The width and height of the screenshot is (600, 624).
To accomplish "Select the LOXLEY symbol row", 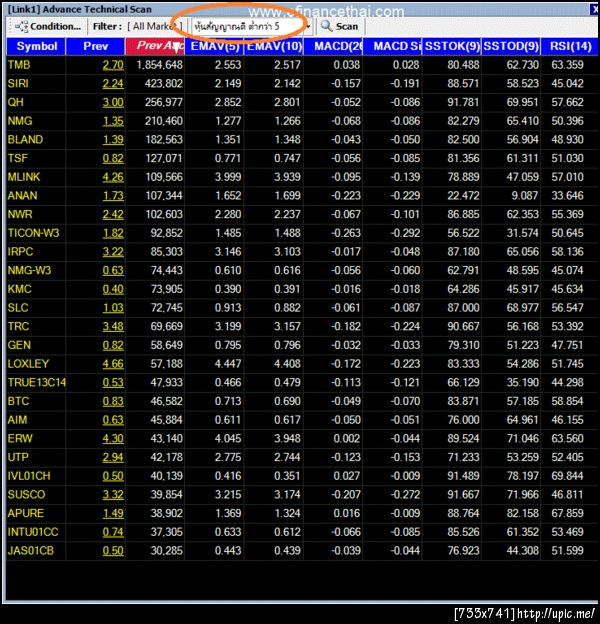I will pos(302,364).
